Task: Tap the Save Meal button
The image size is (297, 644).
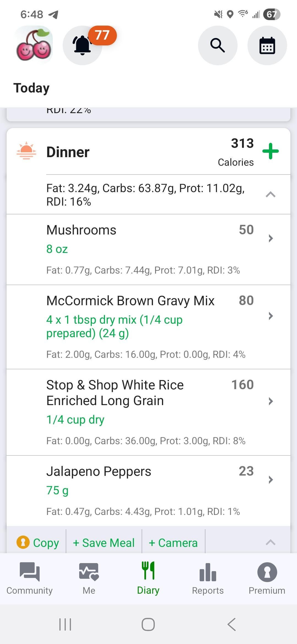Action: (x=104, y=543)
